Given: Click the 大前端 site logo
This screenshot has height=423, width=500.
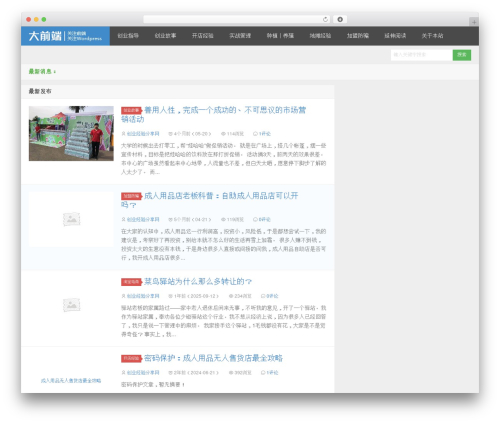Looking at the screenshot, I should pyautogui.click(x=65, y=36).
